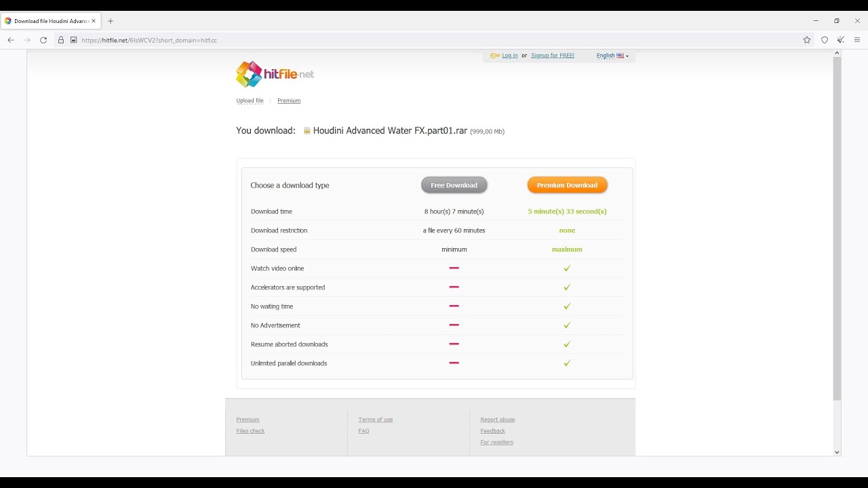
Task: Open the For resellers link
Action: 497,443
